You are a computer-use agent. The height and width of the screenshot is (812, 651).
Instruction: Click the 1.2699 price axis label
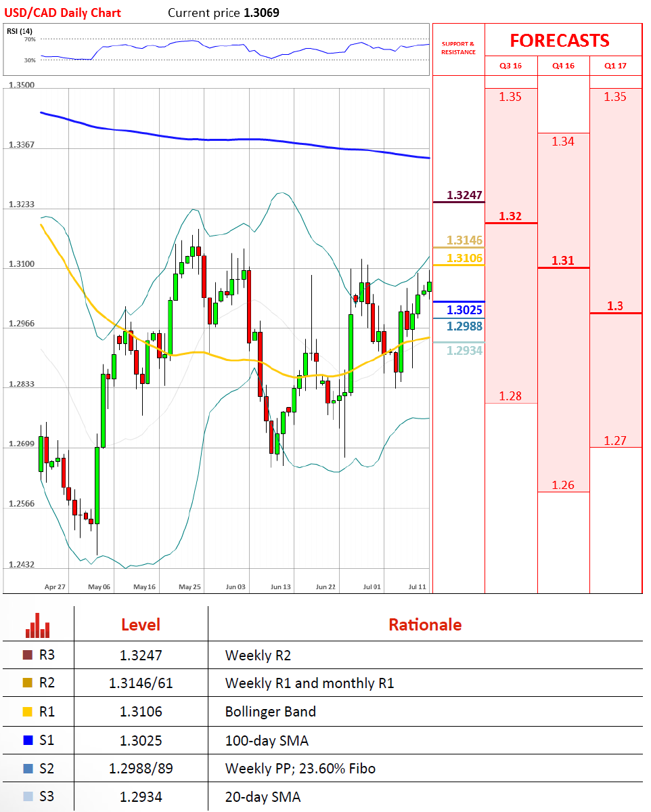pyautogui.click(x=22, y=444)
